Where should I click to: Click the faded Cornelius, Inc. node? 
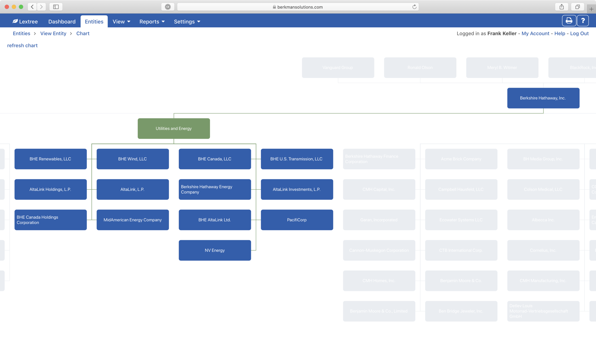point(543,251)
